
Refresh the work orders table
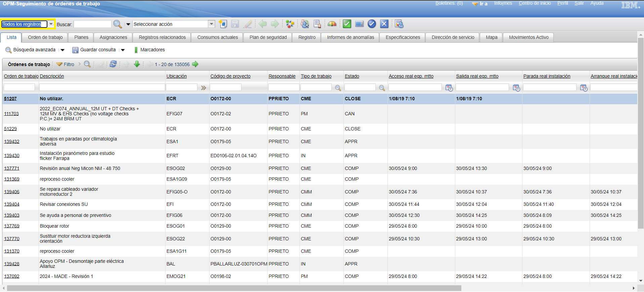[113, 64]
